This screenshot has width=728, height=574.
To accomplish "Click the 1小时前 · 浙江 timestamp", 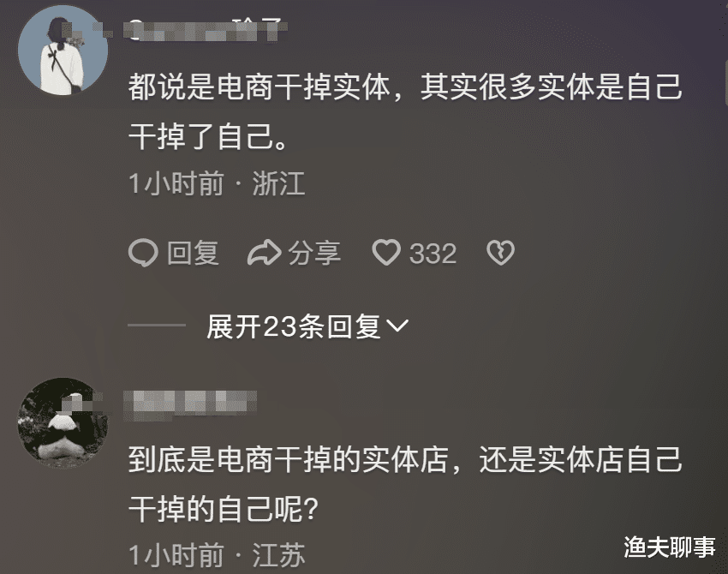I will 217,183.
